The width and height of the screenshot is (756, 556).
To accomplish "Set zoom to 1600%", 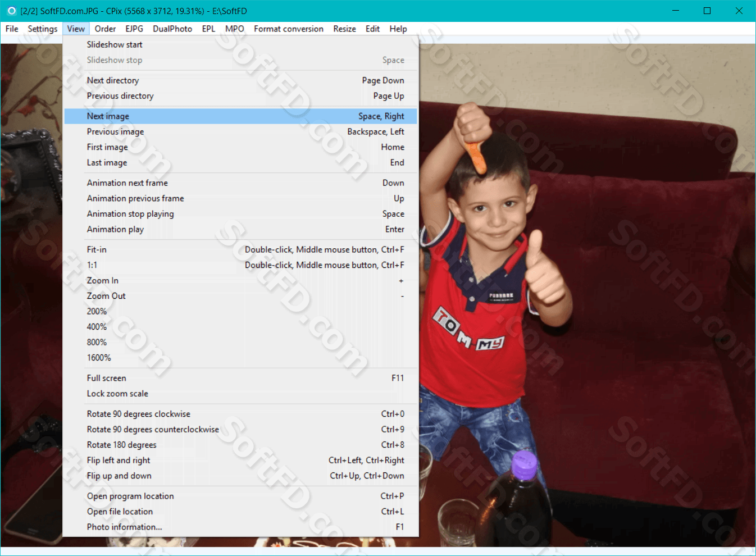I will 240,358.
